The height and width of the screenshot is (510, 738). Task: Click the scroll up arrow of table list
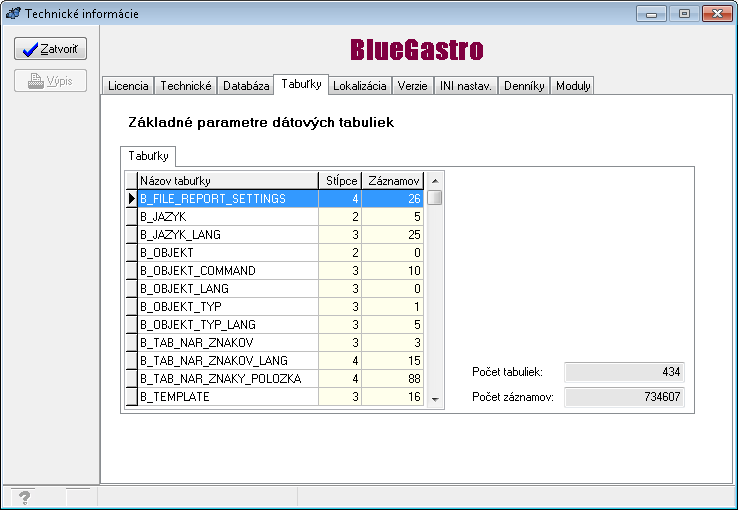click(435, 181)
